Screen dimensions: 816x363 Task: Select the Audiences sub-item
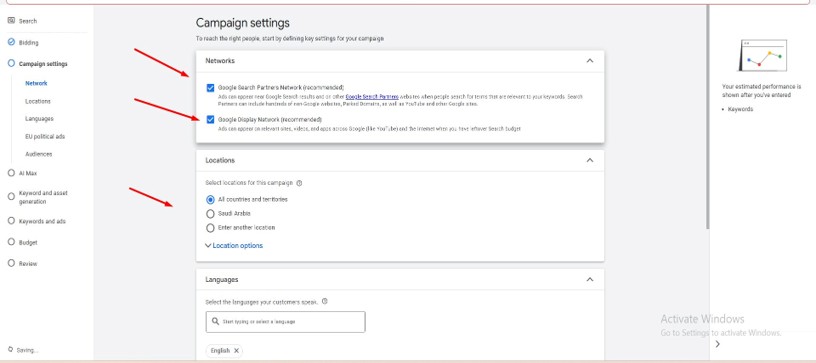(39, 154)
